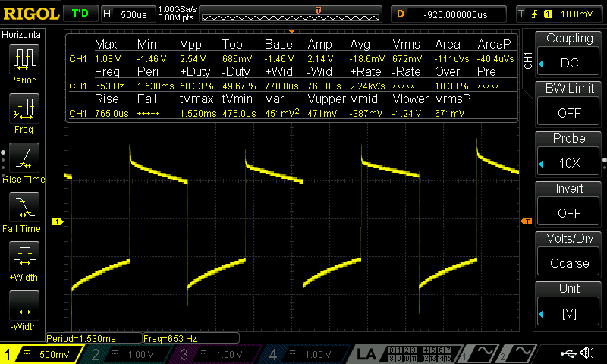Click the speaker sound icon
The image size is (607, 364).
pyautogui.click(x=587, y=353)
